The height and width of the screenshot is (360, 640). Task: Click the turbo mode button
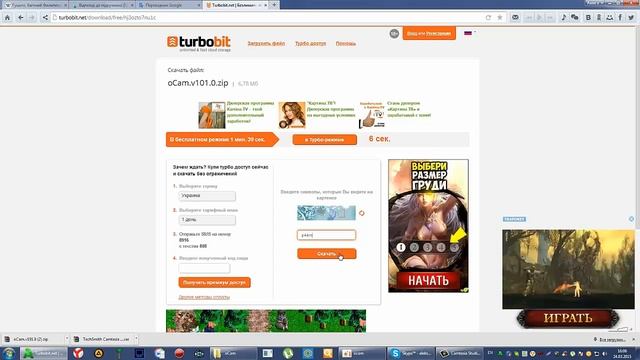coord(324,140)
